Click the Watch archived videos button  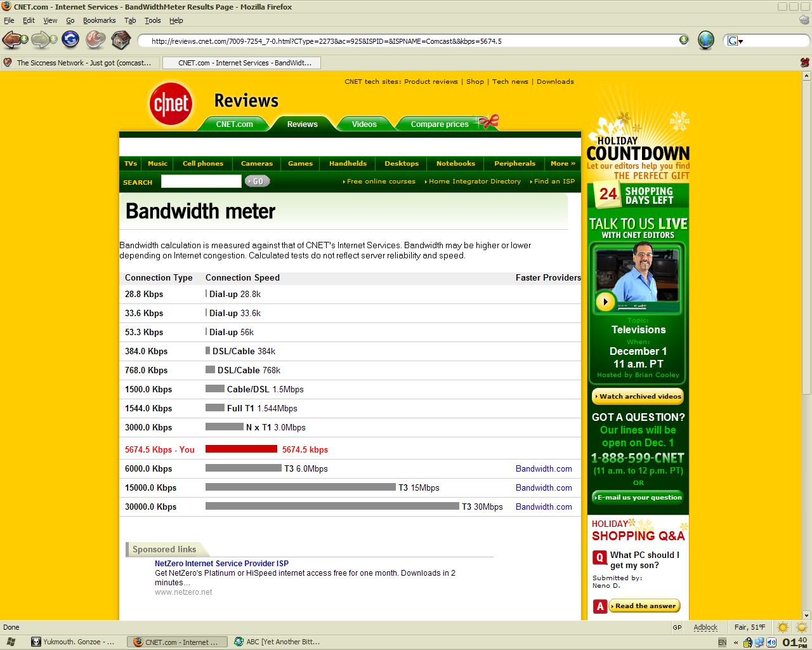pos(638,396)
